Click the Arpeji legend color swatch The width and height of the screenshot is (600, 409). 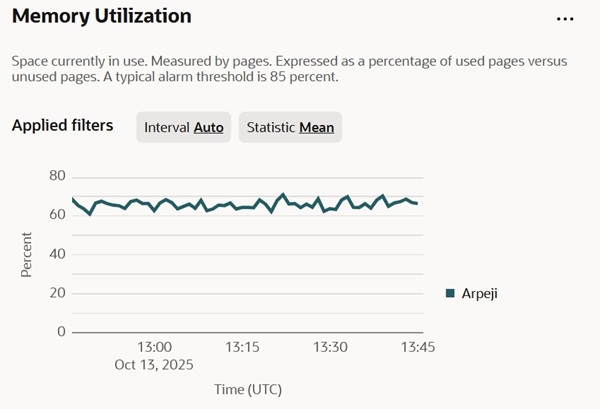tap(450, 293)
